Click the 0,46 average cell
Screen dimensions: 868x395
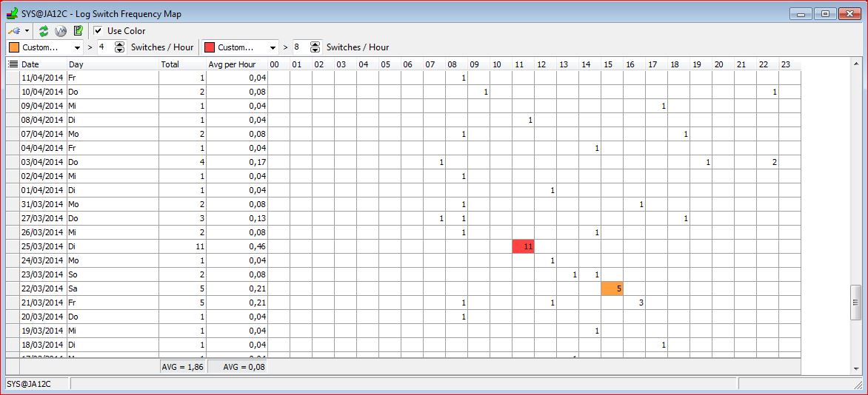237,247
